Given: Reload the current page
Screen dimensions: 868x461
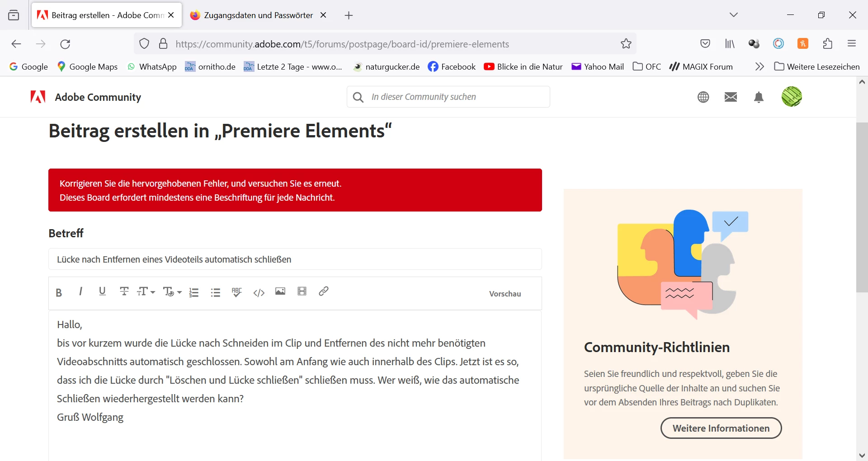Looking at the screenshot, I should (65, 44).
